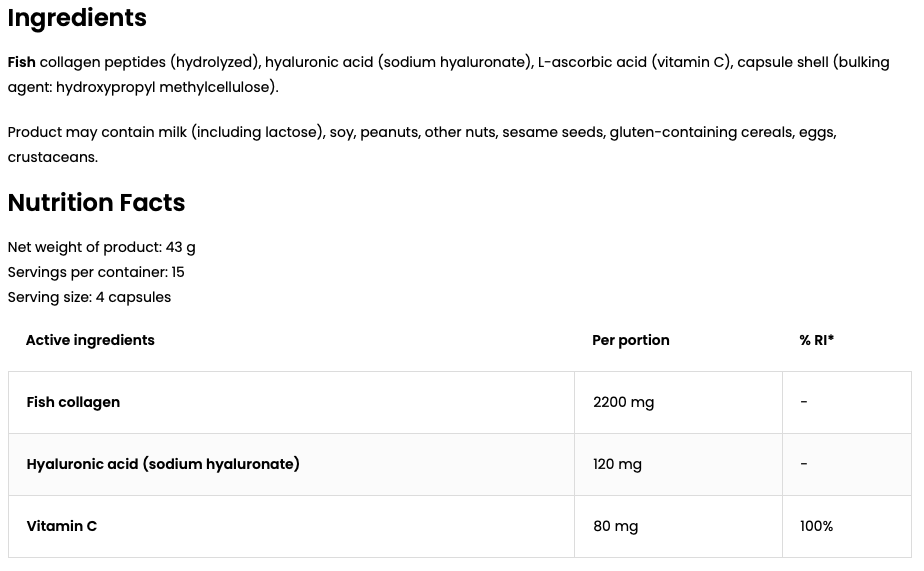924x571 pixels.
Task: Select the 'Vitamin C' table cell
Action: pos(62,526)
